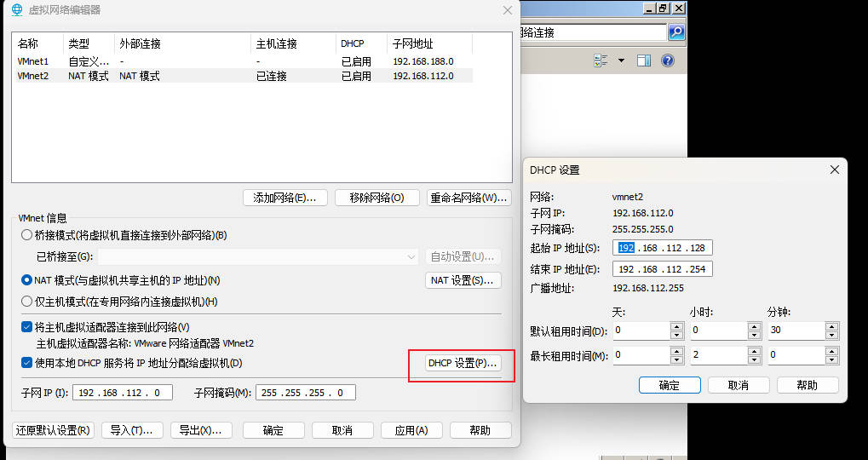Open the view options dropdown arrow
The height and width of the screenshot is (460, 868).
[x=621, y=60]
